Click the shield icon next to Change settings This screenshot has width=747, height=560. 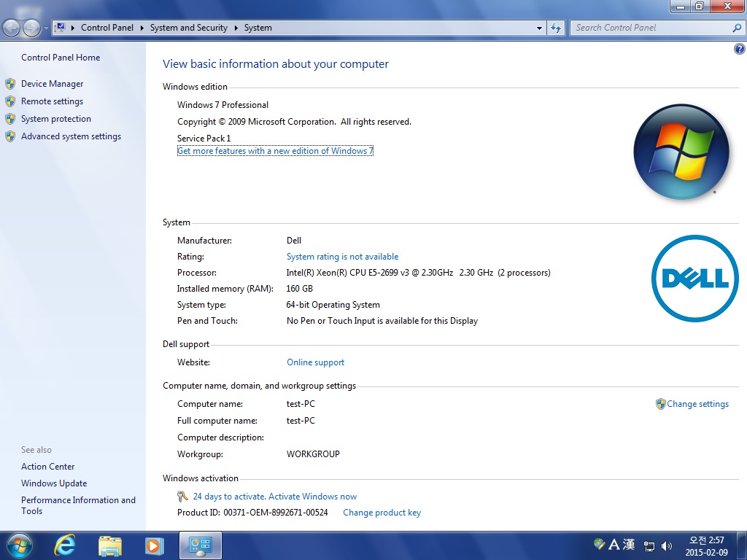660,404
